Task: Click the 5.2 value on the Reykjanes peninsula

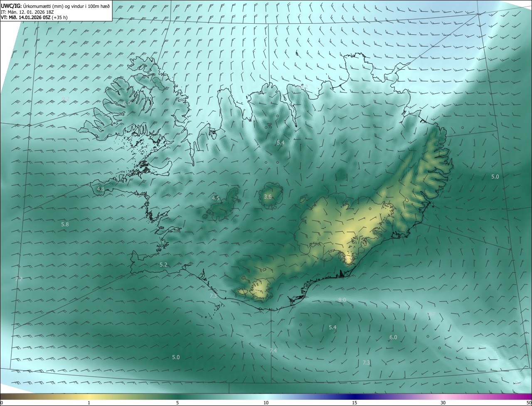Action: (x=163, y=264)
